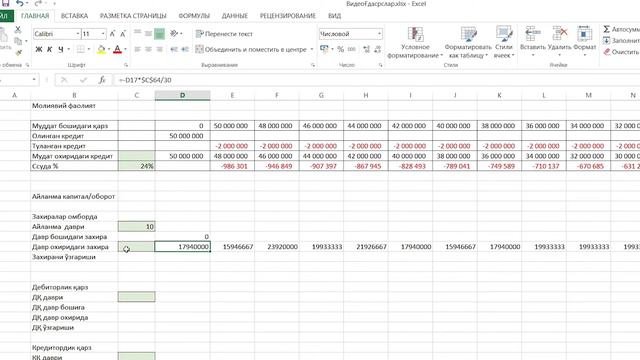Viewport: 640px width, 360px height.
Task: Select the Format Painter brush
Action: click(x=18, y=53)
